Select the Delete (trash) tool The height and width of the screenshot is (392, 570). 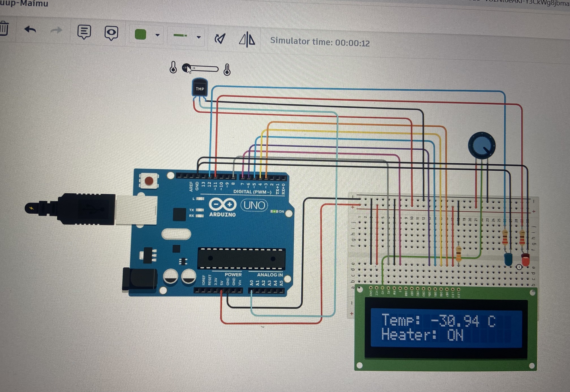coord(3,29)
